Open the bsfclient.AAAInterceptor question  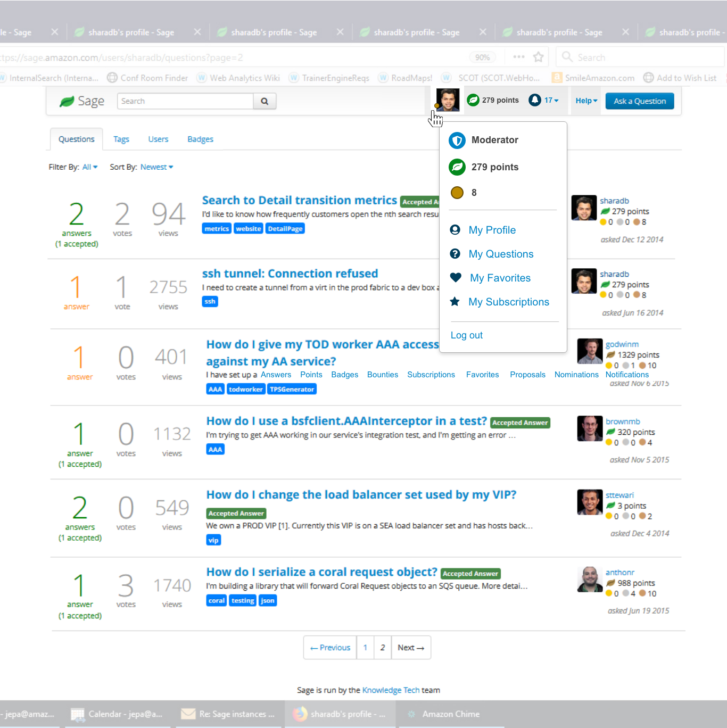(x=346, y=421)
